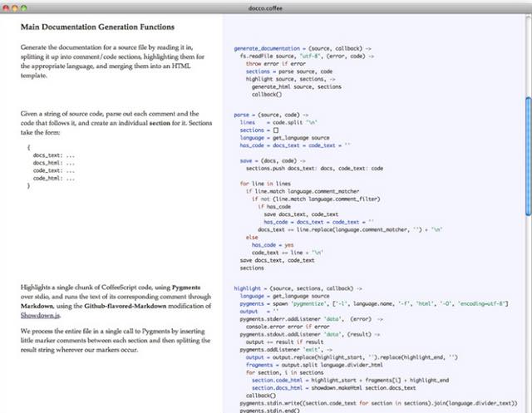This screenshot has width=532, height=413.
Task: Click the Main Documentation Generation Functions heading
Action: pyautogui.click(x=97, y=27)
